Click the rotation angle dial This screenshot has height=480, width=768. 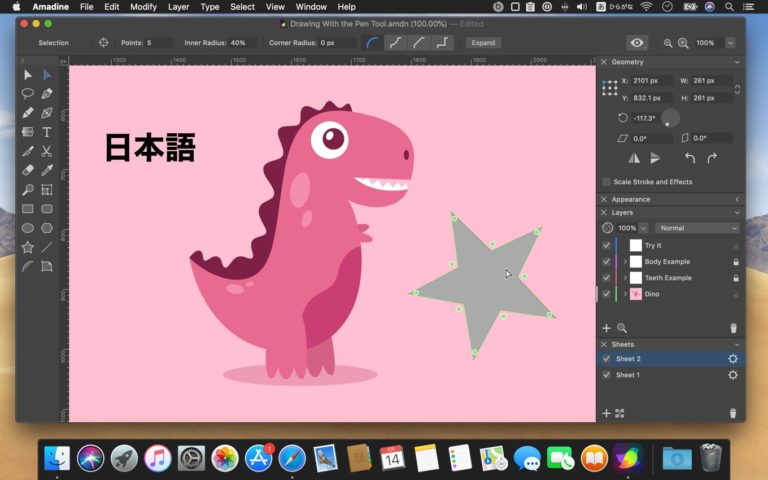[x=670, y=118]
